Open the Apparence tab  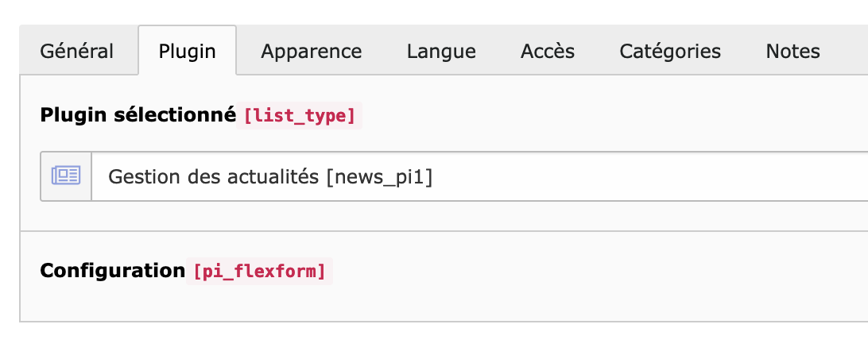click(312, 51)
